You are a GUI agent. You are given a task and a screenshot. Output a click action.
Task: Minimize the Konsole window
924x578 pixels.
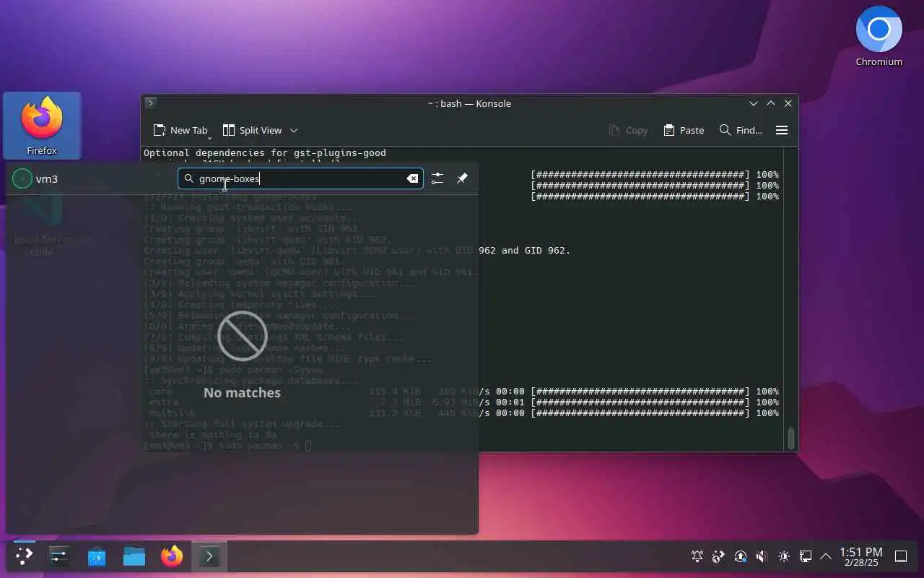754,103
